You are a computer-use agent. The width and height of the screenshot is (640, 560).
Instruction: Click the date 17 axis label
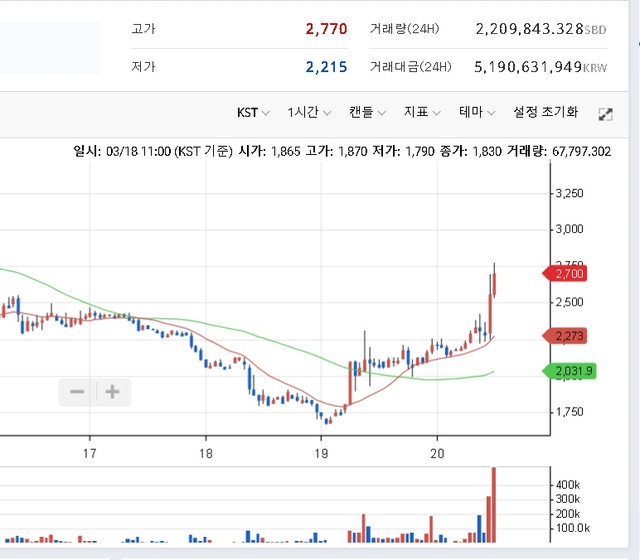[x=90, y=453]
